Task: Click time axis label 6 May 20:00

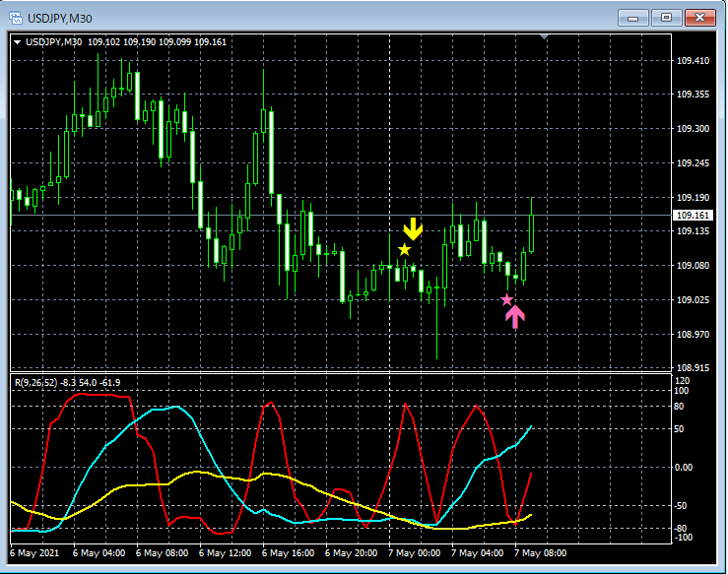Action: coord(351,553)
